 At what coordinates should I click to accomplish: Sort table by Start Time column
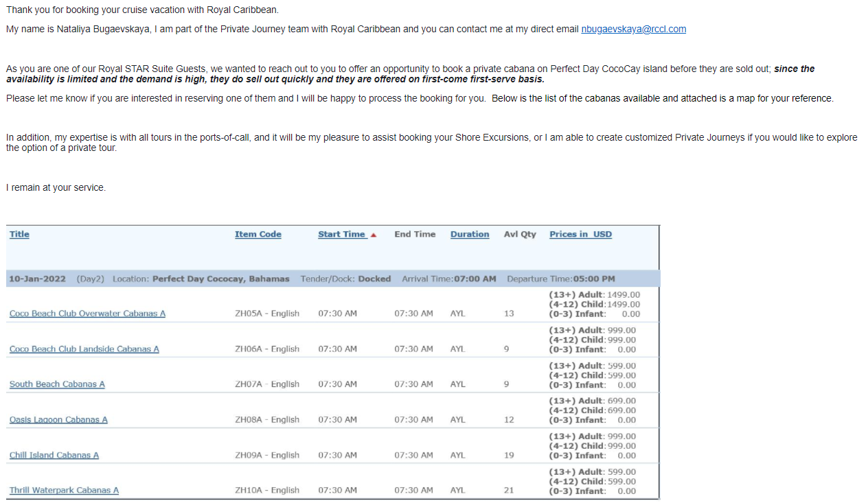point(341,234)
